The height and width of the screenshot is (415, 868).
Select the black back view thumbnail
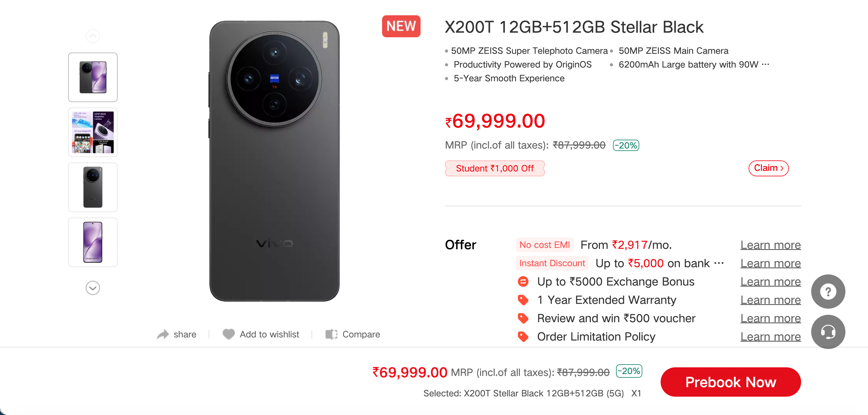click(x=93, y=187)
